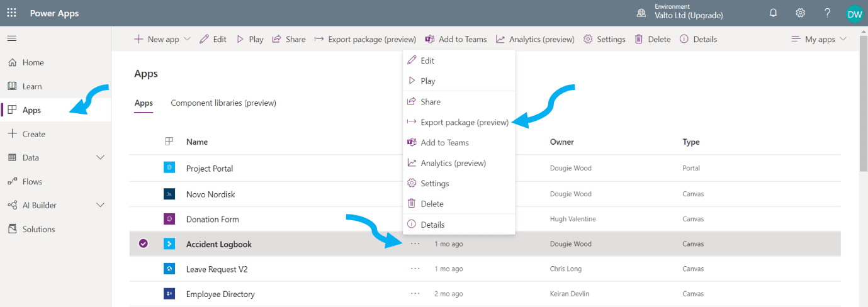Viewport: 868px width, 307px height.
Task: Sort by the Name column header
Action: tap(197, 142)
